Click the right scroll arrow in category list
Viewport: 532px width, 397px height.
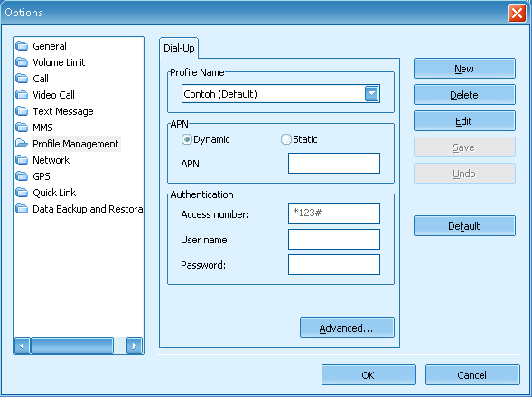pos(135,345)
